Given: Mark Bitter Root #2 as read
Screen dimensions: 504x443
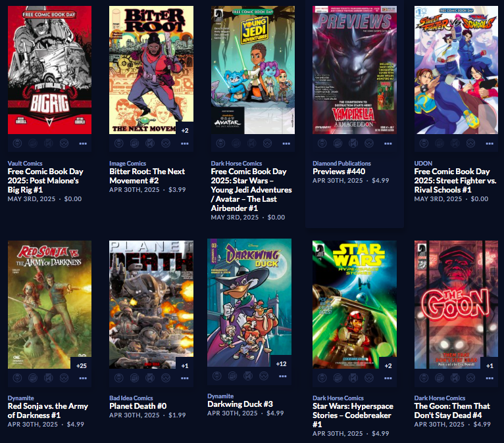Looking at the screenshot, I should (150, 143).
